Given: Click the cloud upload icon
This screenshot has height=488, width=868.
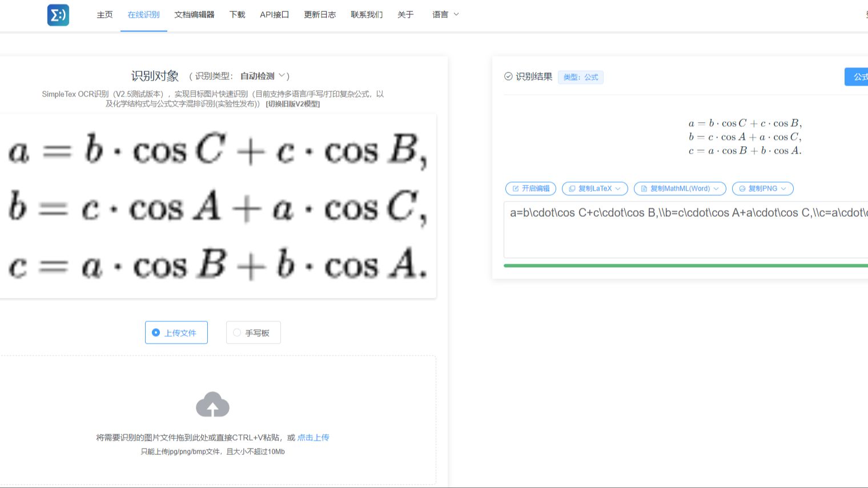Looking at the screenshot, I should click(212, 405).
